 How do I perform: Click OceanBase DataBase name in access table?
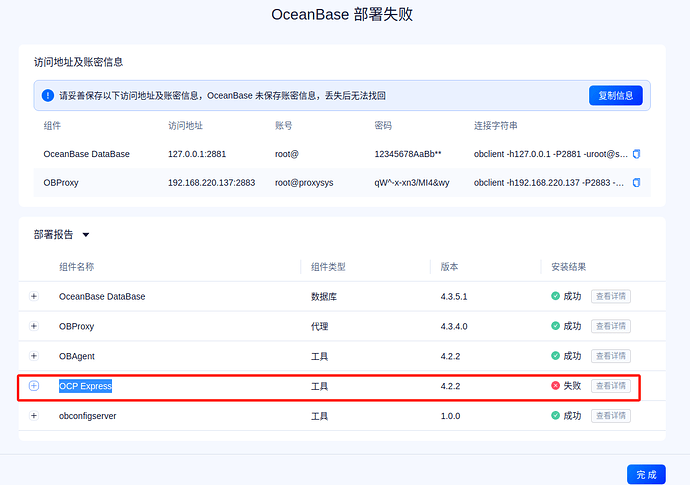86,154
